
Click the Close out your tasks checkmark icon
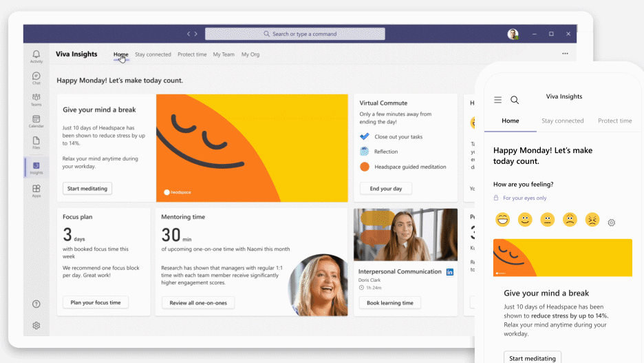[x=364, y=136]
